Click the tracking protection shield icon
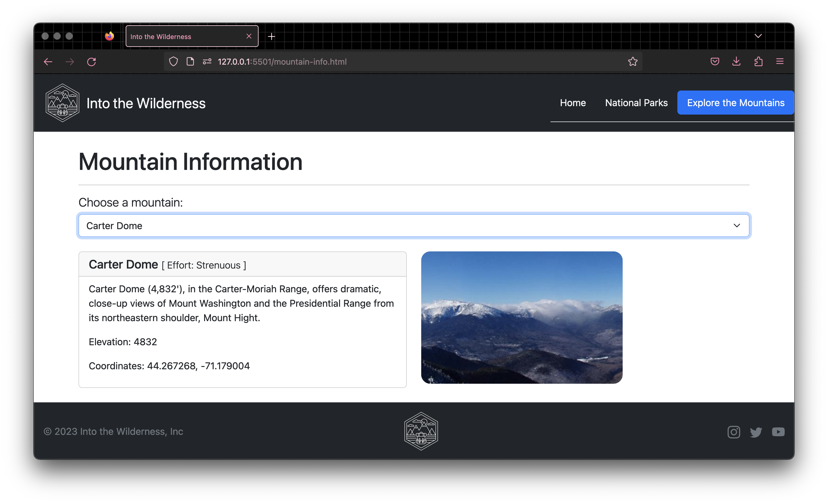 click(x=173, y=61)
